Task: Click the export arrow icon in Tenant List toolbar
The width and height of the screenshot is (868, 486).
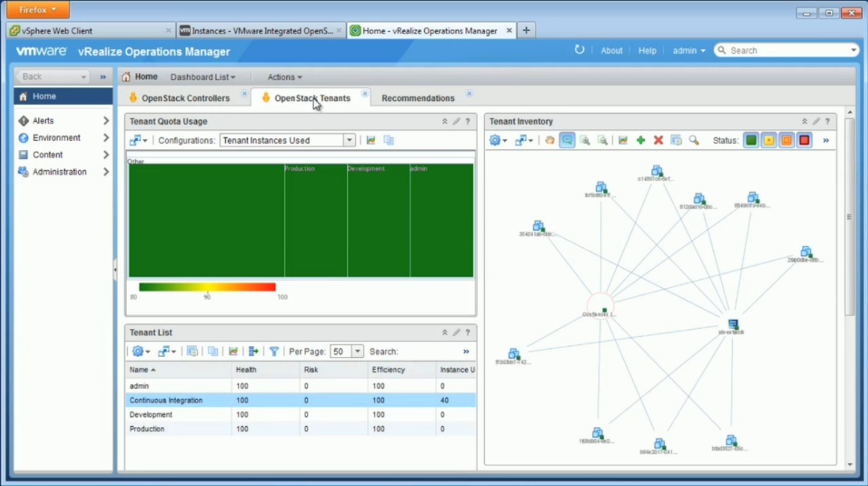Action: coord(253,351)
